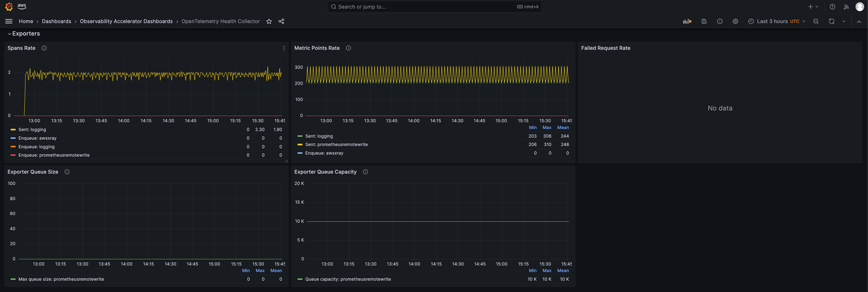868x292 pixels.
Task: Sort Exporter Queue Capacity legend by Max
Action: pos(547,271)
